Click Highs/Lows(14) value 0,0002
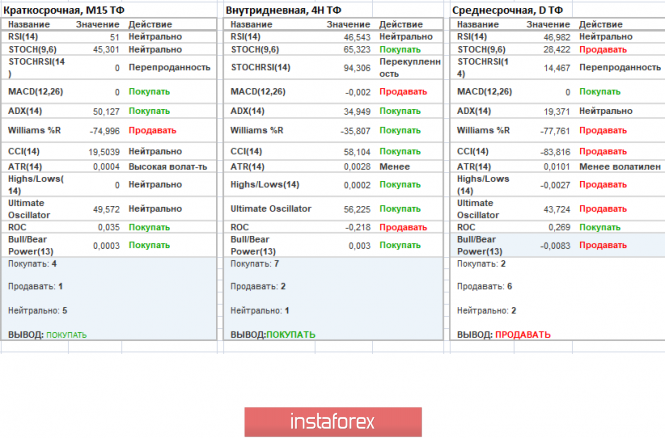 click(x=357, y=185)
